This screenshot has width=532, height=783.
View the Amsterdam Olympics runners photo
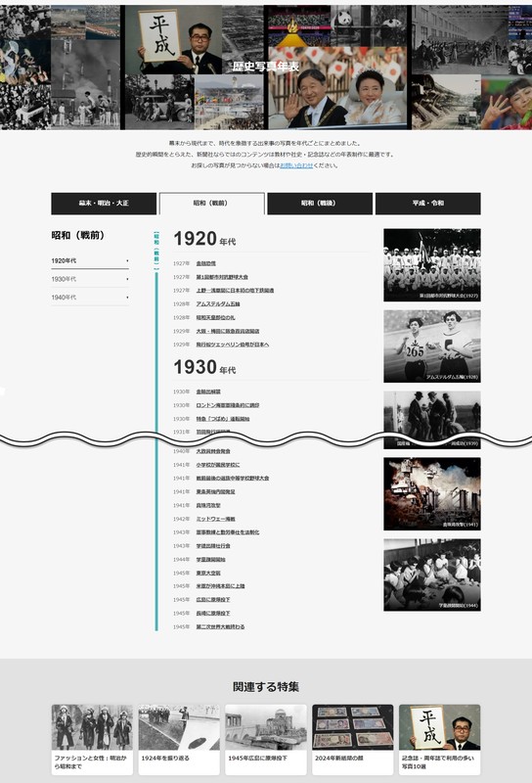[x=432, y=346]
